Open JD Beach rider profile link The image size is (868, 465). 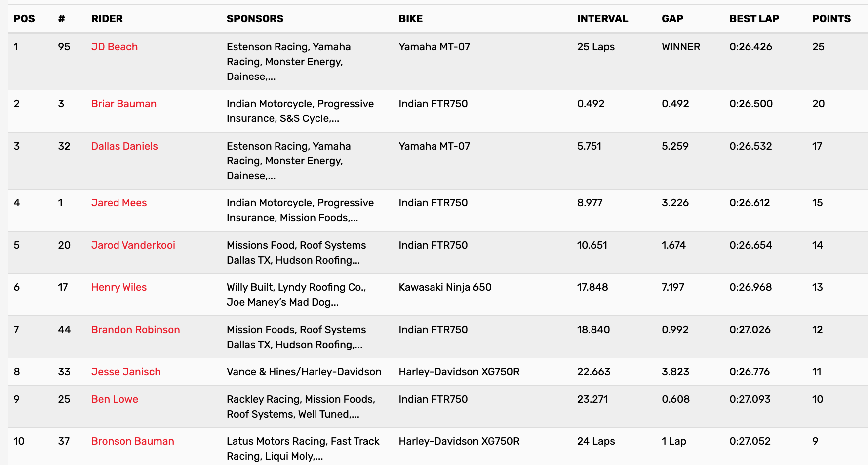click(115, 47)
